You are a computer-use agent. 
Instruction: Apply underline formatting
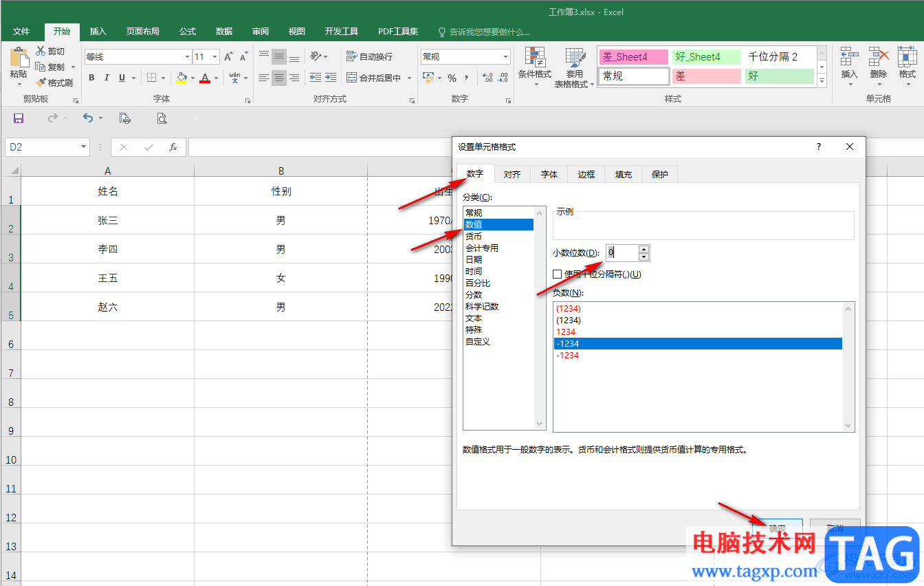(x=122, y=78)
